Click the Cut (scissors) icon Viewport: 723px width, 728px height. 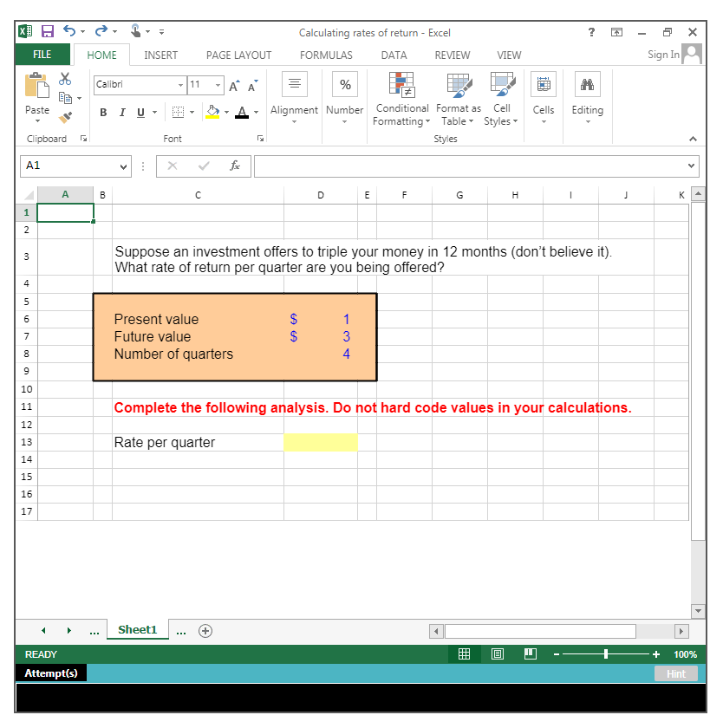pyautogui.click(x=64, y=78)
